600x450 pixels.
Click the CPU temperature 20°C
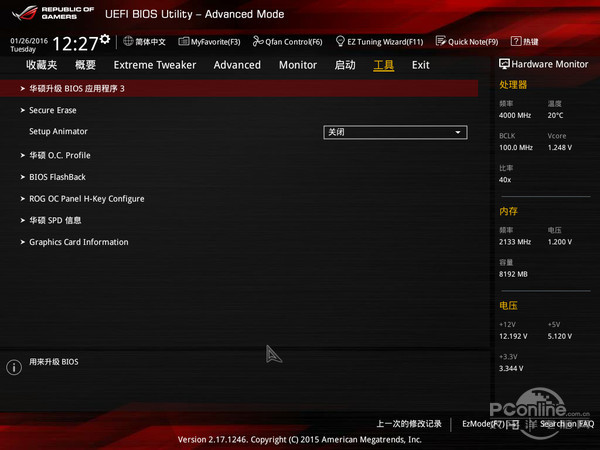pyautogui.click(x=555, y=115)
